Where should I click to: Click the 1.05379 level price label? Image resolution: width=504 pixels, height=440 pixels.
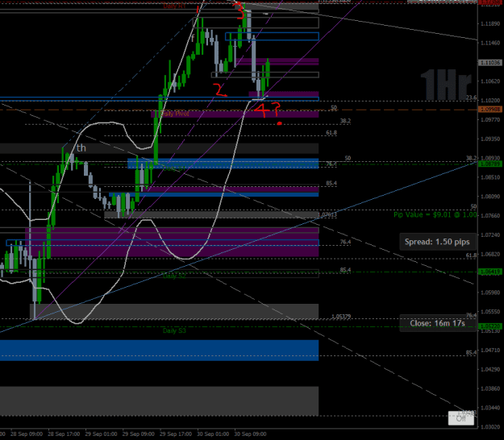[341, 317]
